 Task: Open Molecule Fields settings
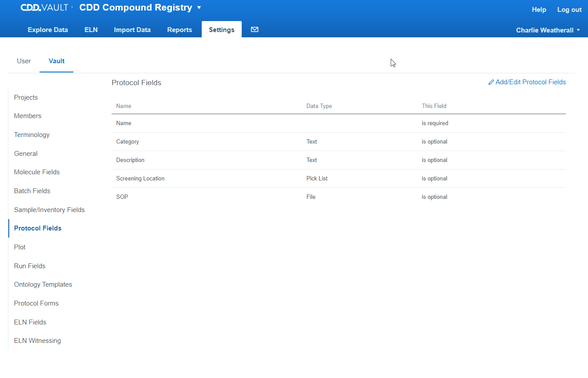pos(37,172)
